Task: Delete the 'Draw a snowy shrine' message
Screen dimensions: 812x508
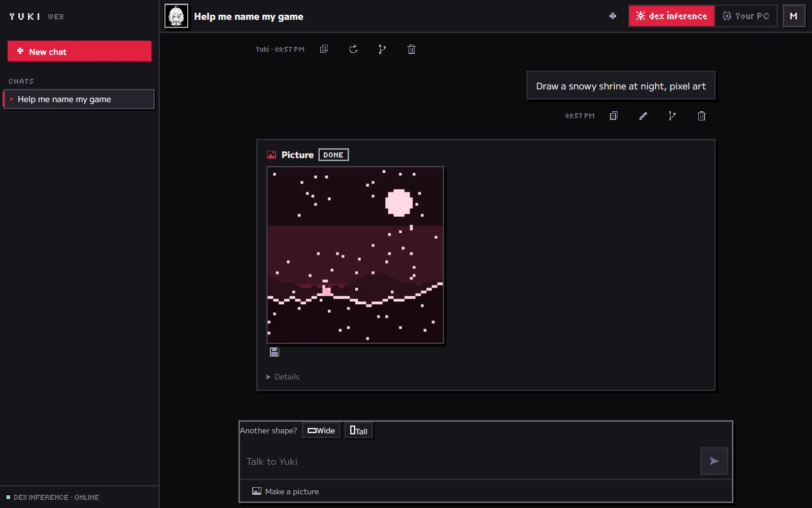Action: pyautogui.click(x=701, y=116)
